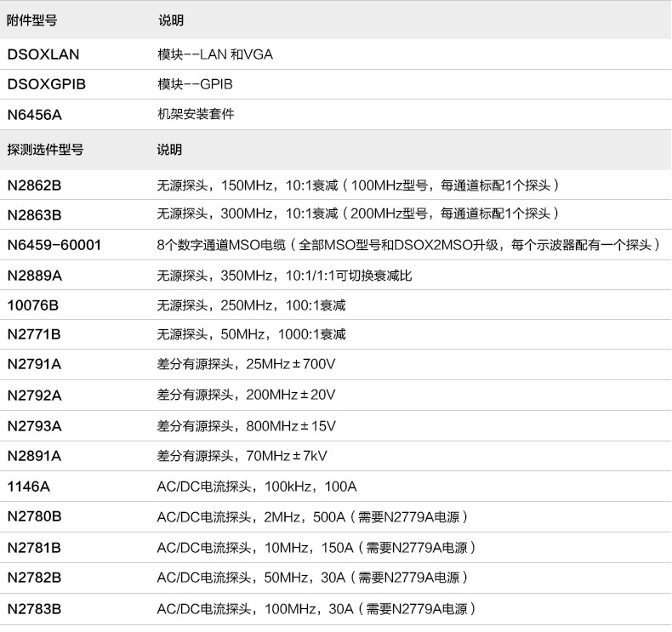Click the 探测选件型号 section header
672x632 pixels.
tap(45, 150)
